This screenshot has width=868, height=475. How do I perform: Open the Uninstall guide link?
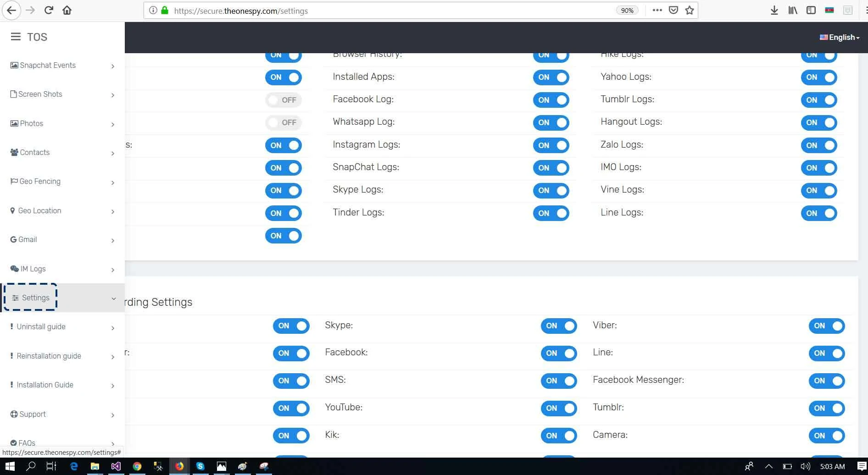(41, 327)
